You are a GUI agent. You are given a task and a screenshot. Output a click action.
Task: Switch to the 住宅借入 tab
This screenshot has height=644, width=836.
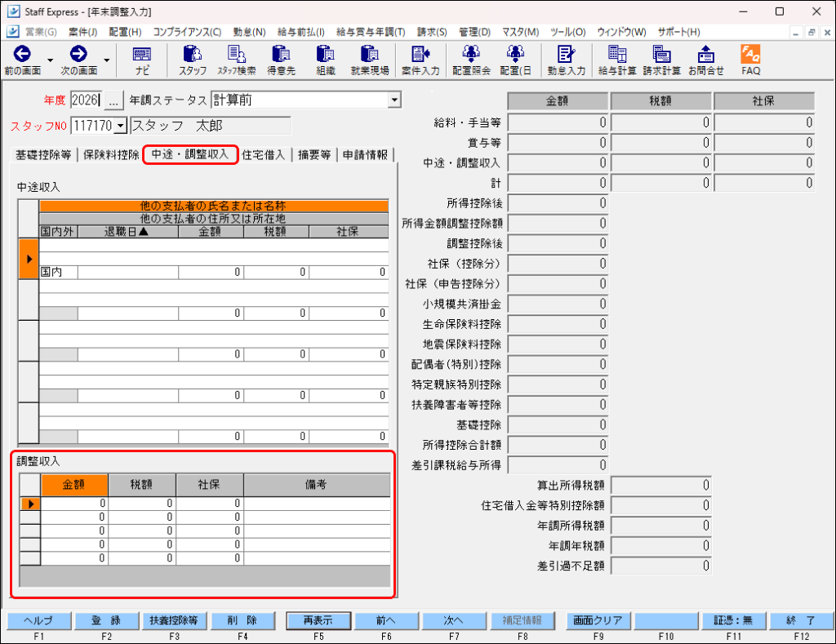click(264, 155)
